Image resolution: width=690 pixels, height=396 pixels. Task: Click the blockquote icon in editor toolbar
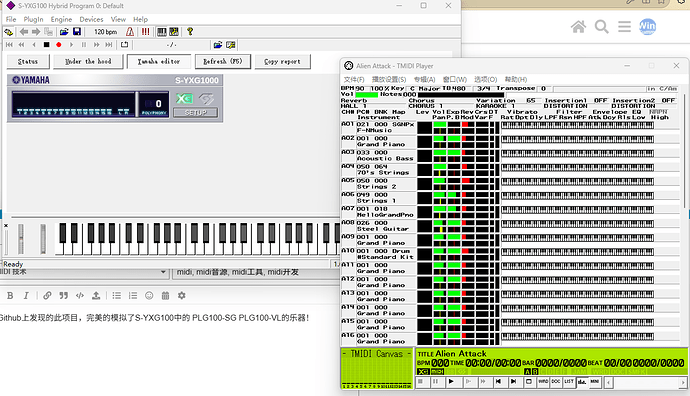[x=63, y=296]
